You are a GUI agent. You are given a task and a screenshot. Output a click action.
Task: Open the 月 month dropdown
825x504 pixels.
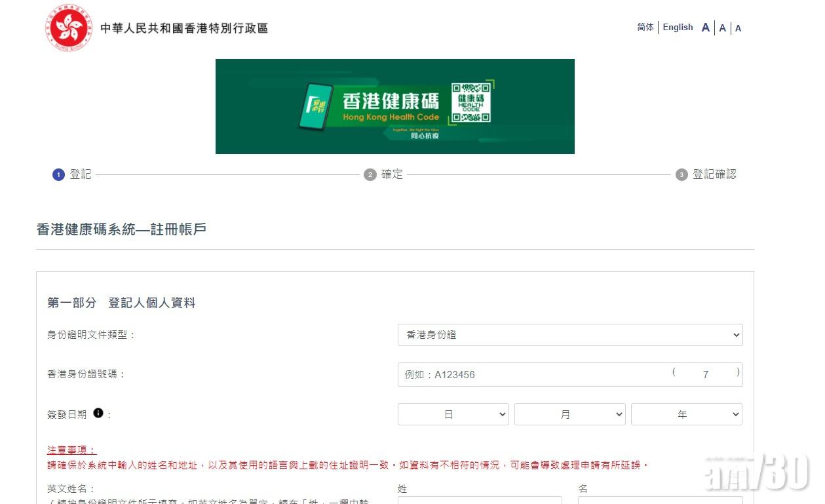pos(569,414)
